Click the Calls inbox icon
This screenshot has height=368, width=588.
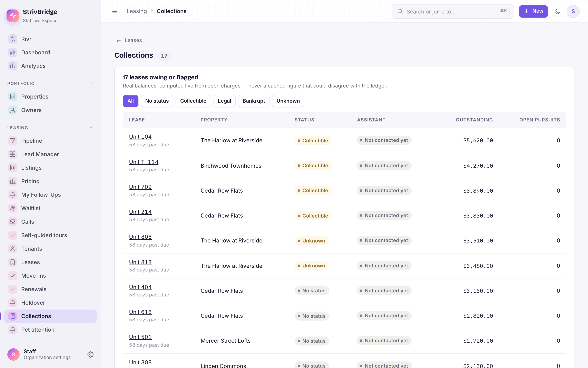click(13, 222)
